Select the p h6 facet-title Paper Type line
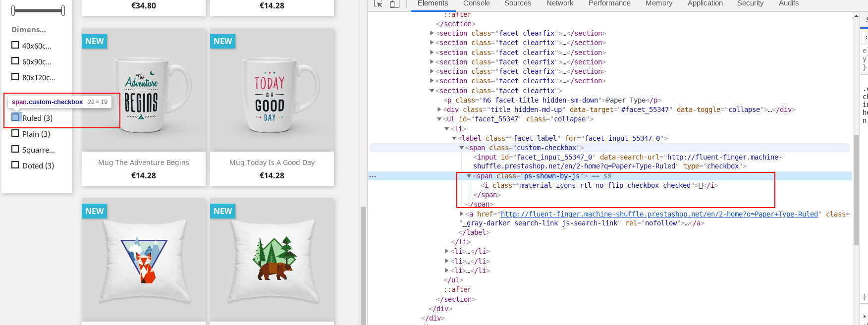This screenshot has height=325, width=868. (x=552, y=100)
